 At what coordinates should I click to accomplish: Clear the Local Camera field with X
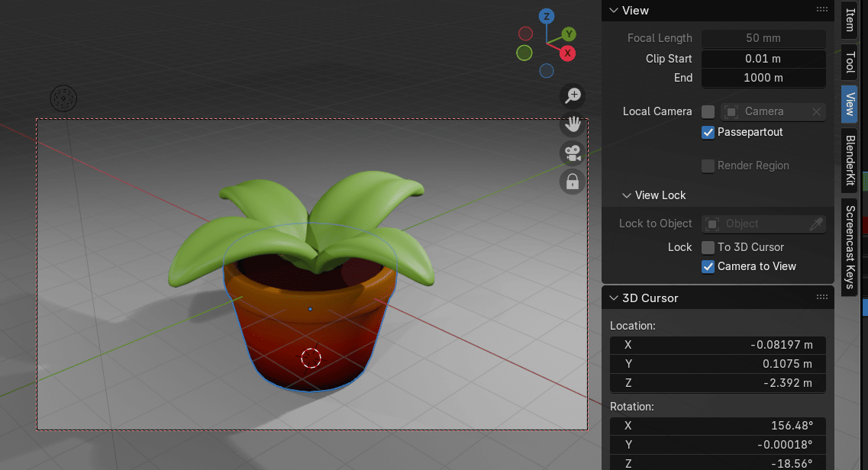pos(816,112)
